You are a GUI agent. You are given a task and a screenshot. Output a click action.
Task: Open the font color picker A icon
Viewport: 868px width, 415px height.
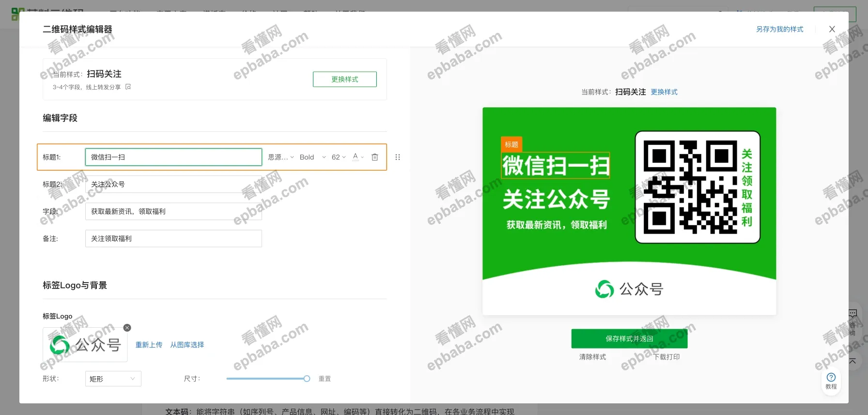(x=358, y=157)
